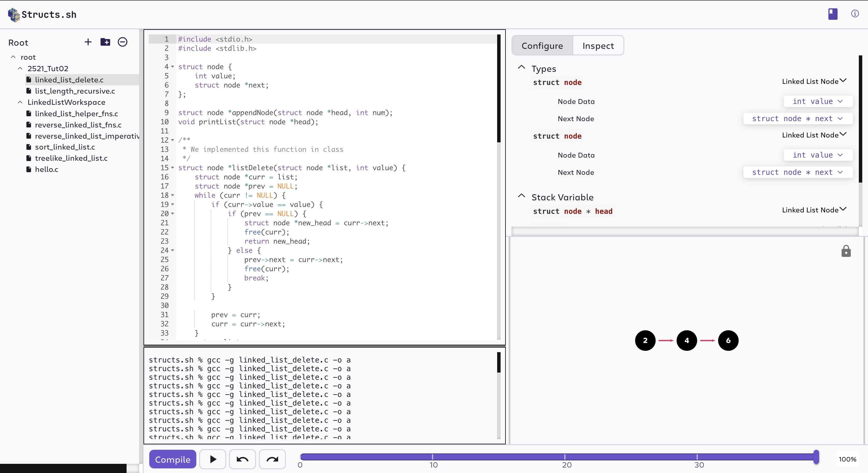Select linked list node 4 in visualizer

[686, 340]
